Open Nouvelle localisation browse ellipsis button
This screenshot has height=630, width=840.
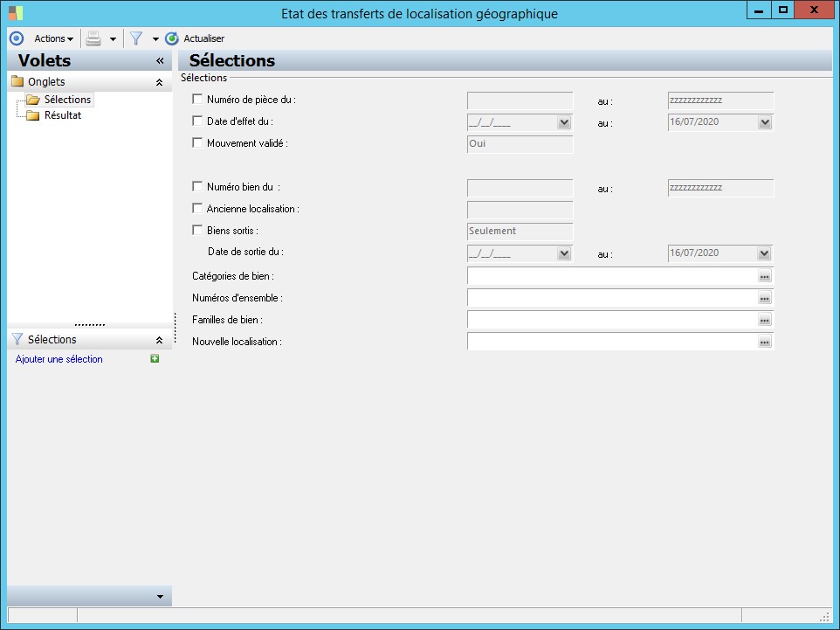764,342
